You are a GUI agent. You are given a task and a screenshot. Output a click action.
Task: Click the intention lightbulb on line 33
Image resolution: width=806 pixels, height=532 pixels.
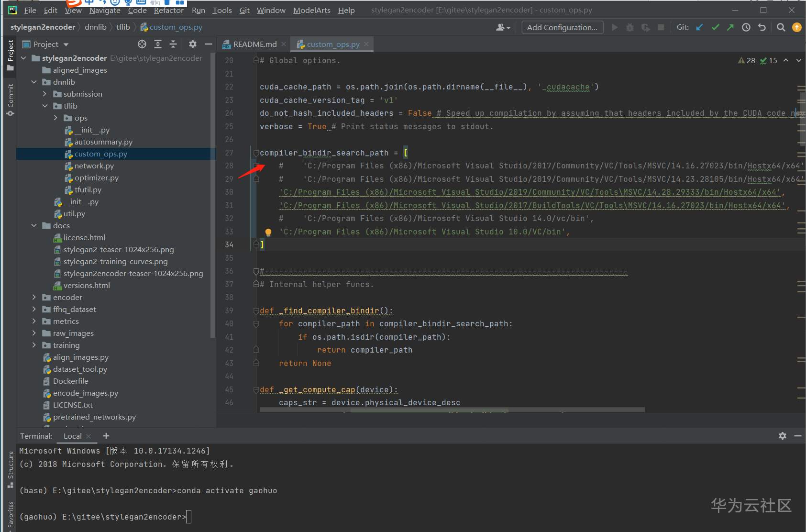[268, 232]
